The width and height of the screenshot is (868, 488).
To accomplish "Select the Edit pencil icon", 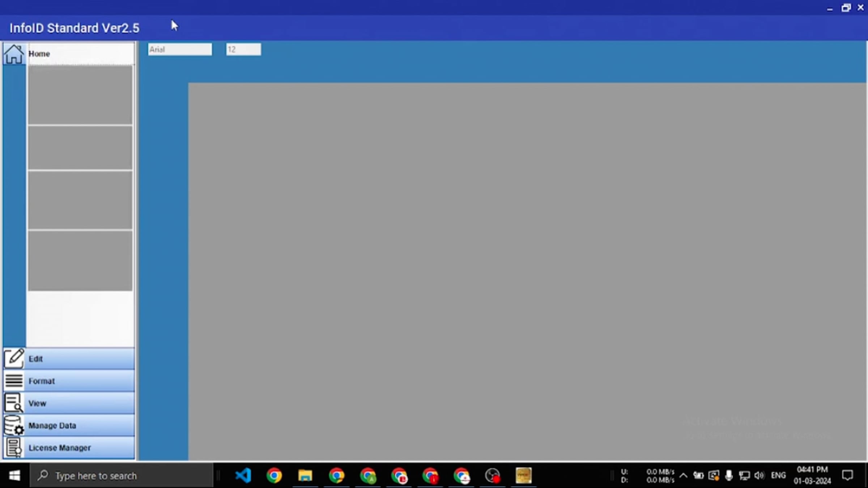I will point(14,358).
